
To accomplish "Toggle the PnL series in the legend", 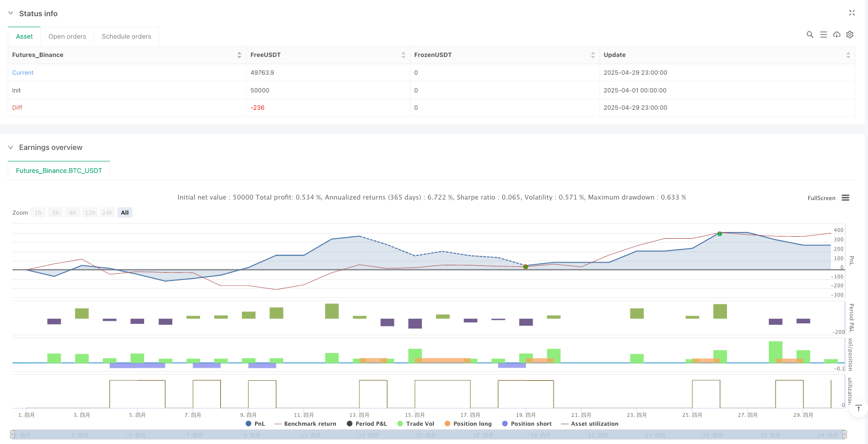I will click(x=255, y=424).
